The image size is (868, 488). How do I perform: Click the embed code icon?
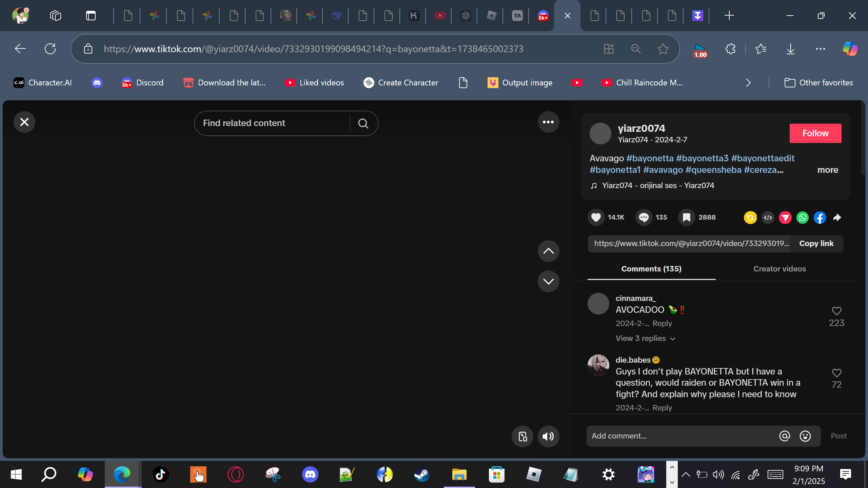pyautogui.click(x=768, y=218)
